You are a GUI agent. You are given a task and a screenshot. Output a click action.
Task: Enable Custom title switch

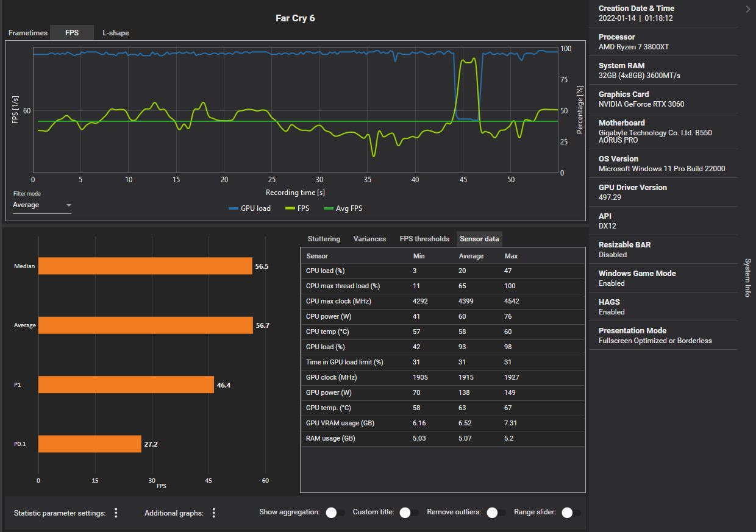409,512
